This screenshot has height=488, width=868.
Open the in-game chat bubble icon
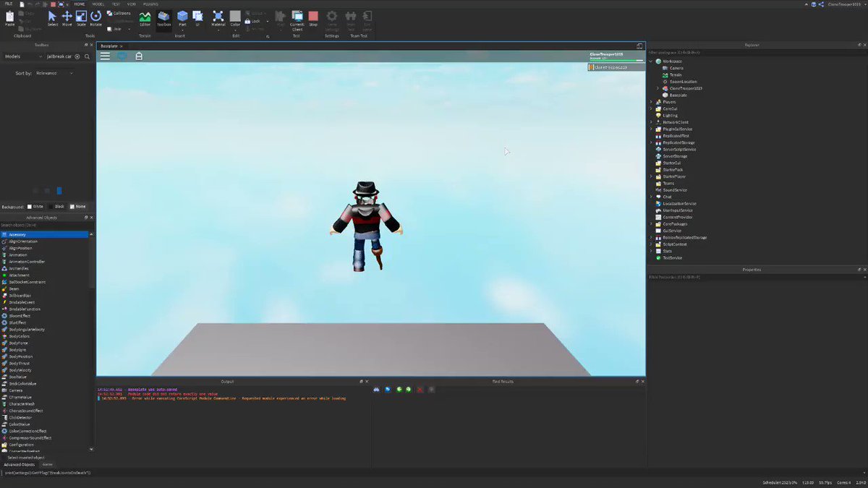122,56
